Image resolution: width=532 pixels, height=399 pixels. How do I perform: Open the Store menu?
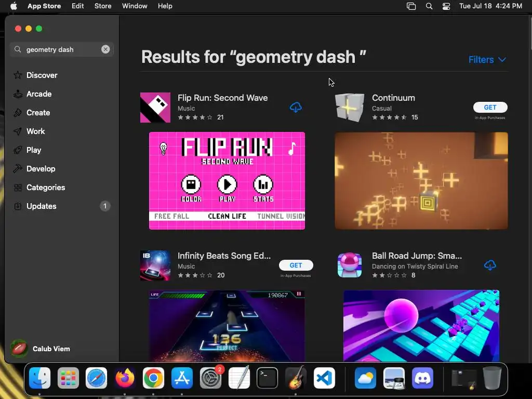[103, 6]
